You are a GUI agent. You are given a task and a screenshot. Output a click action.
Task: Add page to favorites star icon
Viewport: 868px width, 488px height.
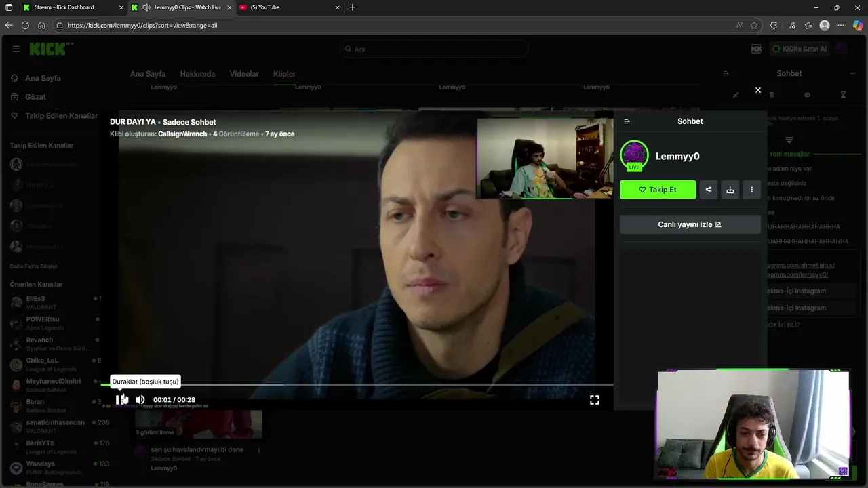[754, 25]
